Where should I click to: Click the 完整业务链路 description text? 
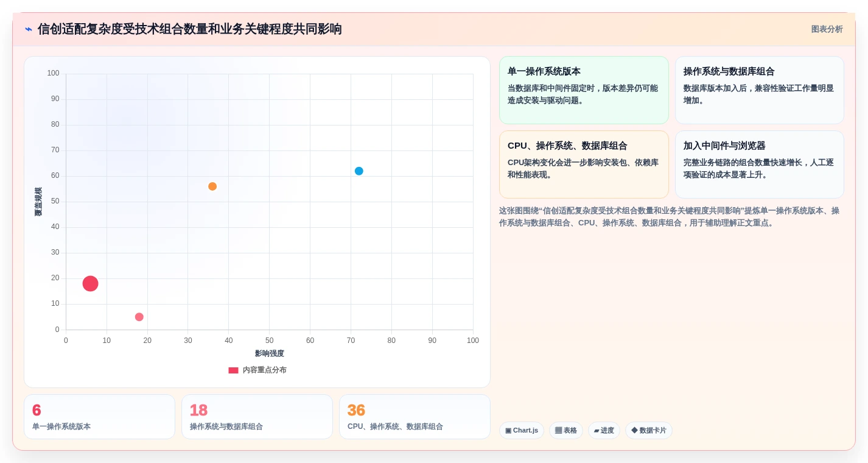tap(758, 169)
